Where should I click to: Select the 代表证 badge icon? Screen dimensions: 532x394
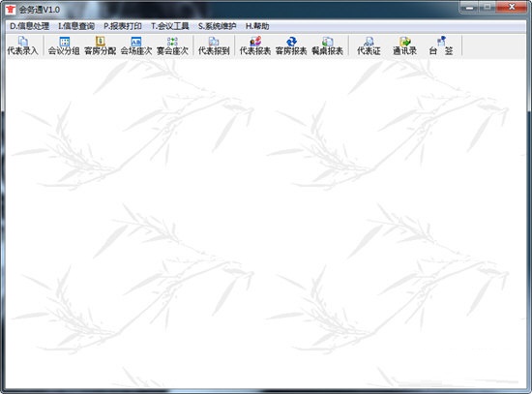[x=369, y=45]
